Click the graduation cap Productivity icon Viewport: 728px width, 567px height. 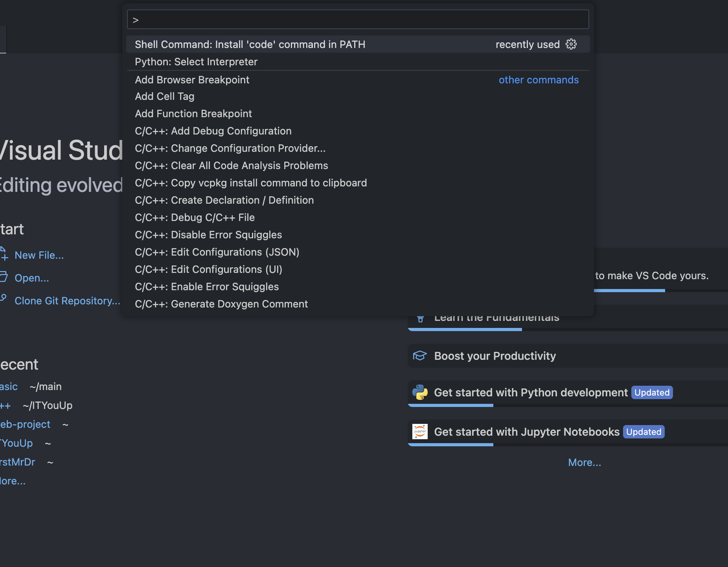click(420, 355)
